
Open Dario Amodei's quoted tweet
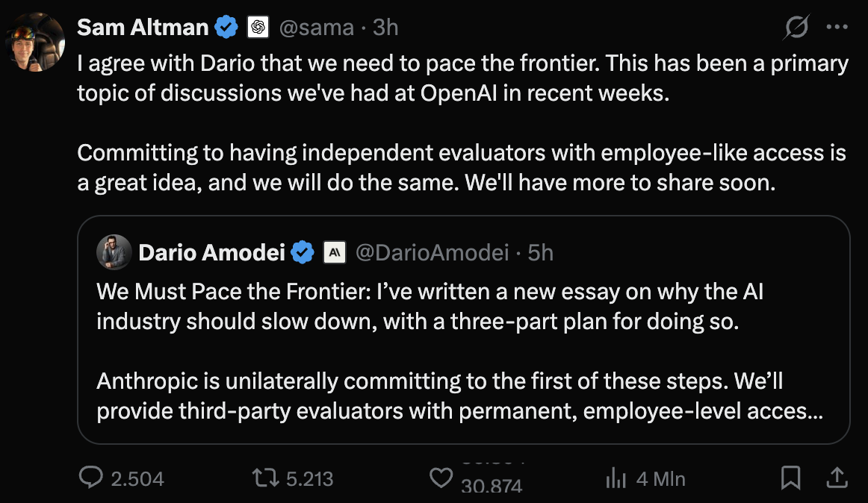point(463,330)
